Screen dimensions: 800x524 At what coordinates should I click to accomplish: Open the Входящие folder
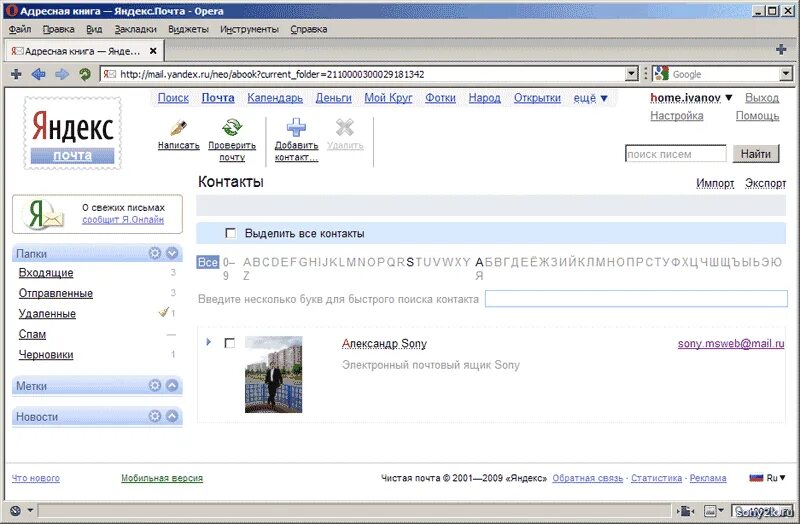(46, 273)
